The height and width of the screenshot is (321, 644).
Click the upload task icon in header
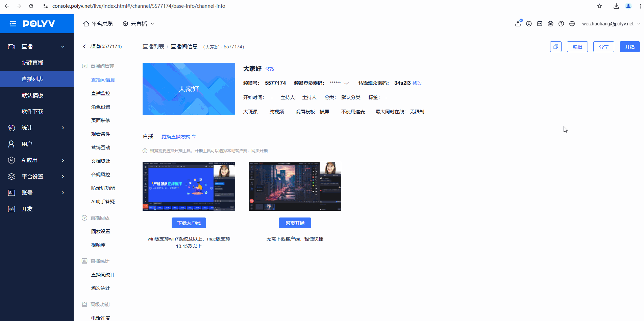tap(518, 24)
